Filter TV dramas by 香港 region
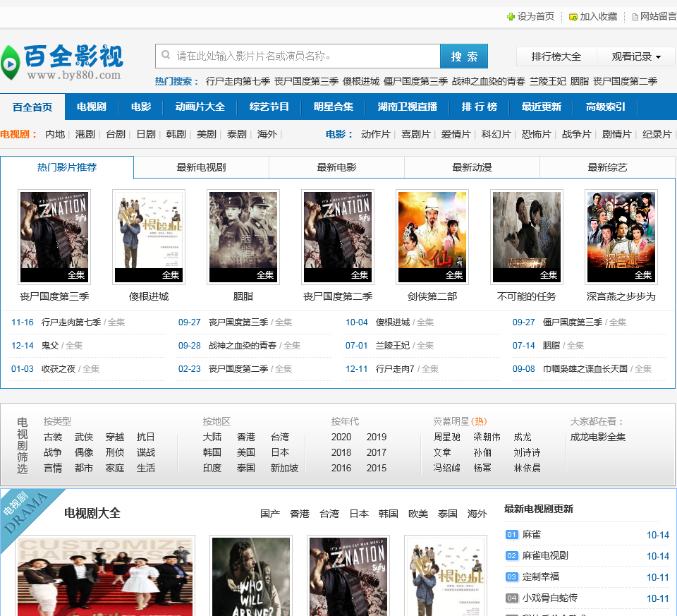677x616 pixels. (x=246, y=437)
